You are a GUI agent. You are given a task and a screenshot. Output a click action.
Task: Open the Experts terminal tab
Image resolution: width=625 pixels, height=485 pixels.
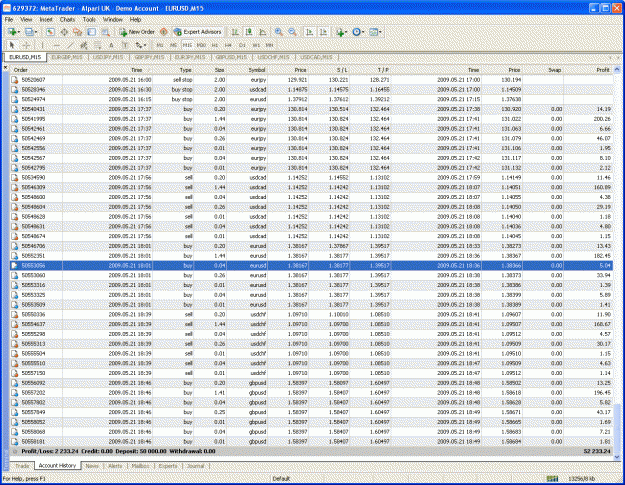(x=168, y=465)
